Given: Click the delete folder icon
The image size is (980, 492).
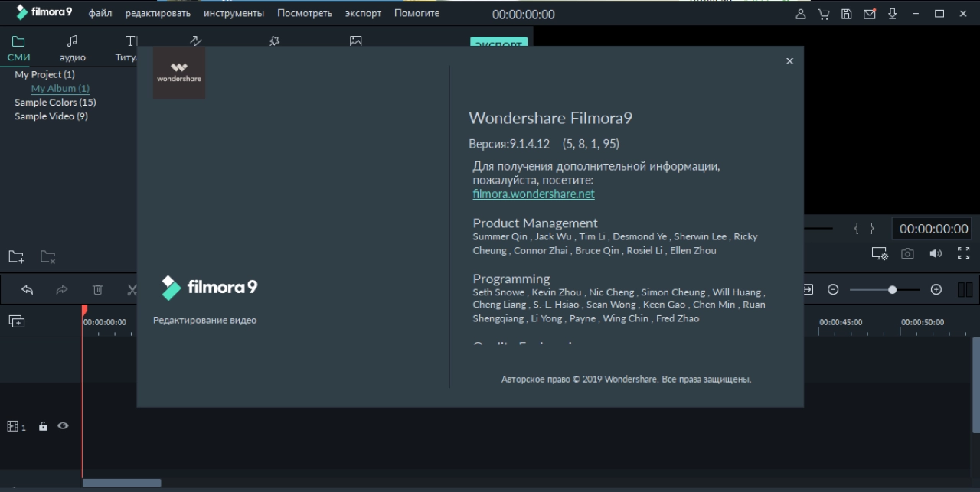Looking at the screenshot, I should (x=47, y=256).
